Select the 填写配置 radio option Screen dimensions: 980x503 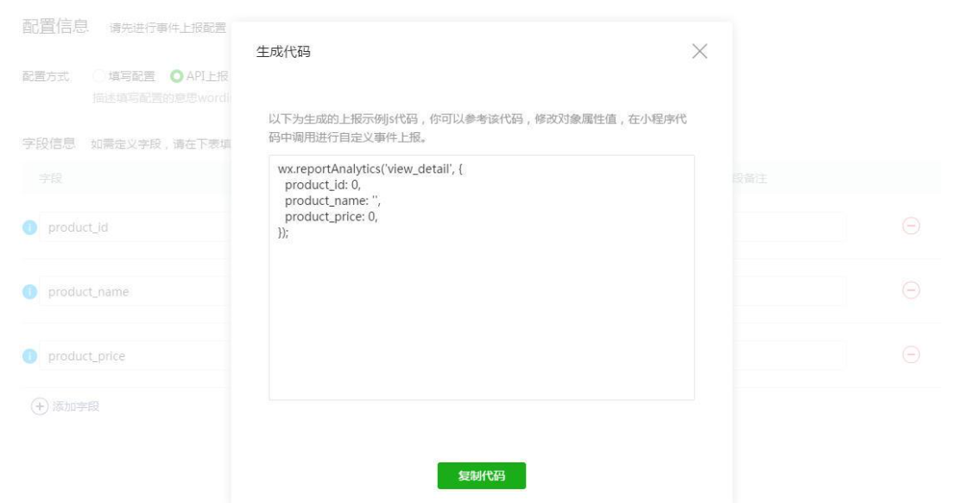[98, 76]
